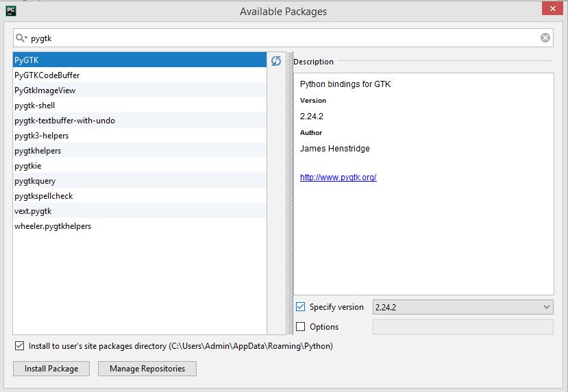Uncheck the Specify version checkbox

[x=300, y=307]
